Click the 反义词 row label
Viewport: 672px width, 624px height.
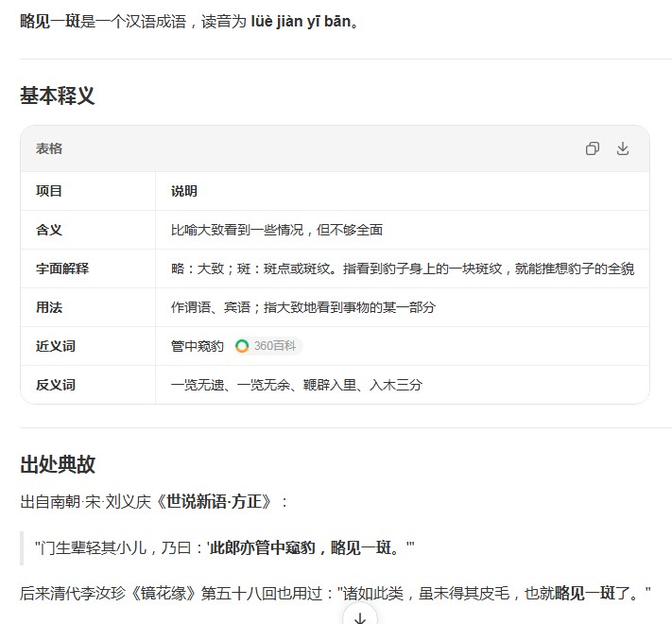(55, 385)
